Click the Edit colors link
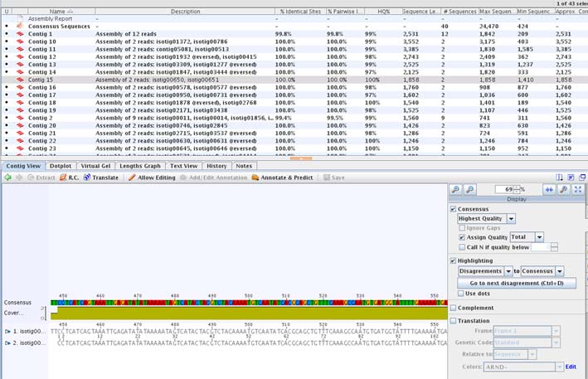588x379 pixels. tap(571, 367)
